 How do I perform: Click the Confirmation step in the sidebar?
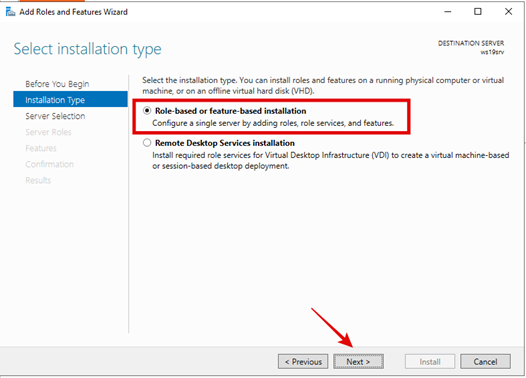(49, 164)
